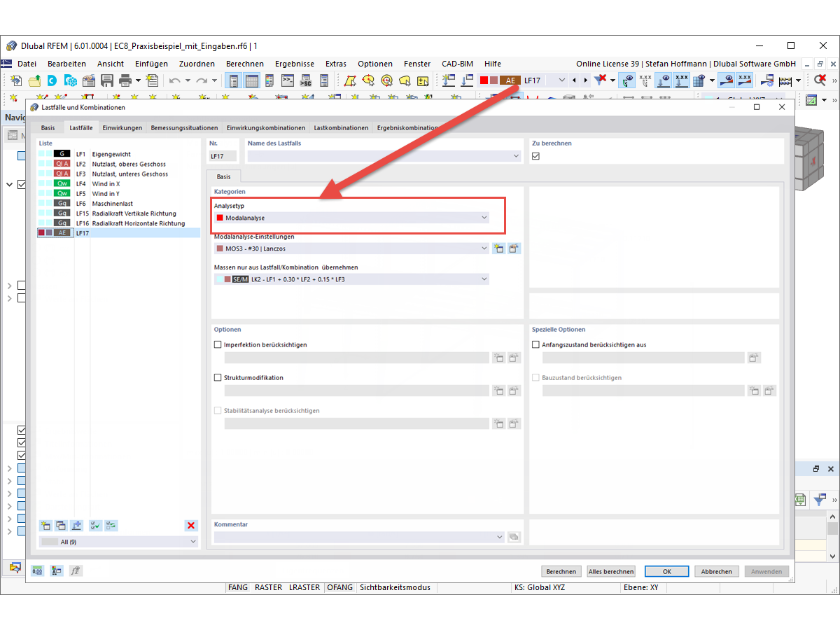Click the Alles berechnen button

[610, 570]
